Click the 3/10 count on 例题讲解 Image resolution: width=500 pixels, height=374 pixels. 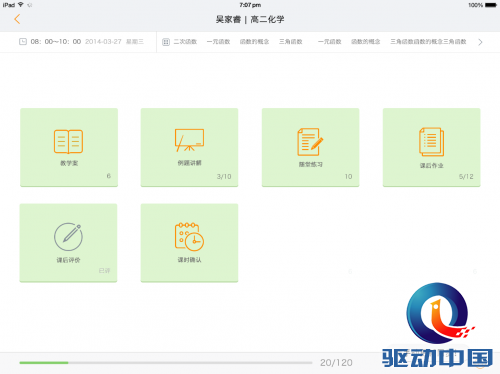click(x=224, y=177)
